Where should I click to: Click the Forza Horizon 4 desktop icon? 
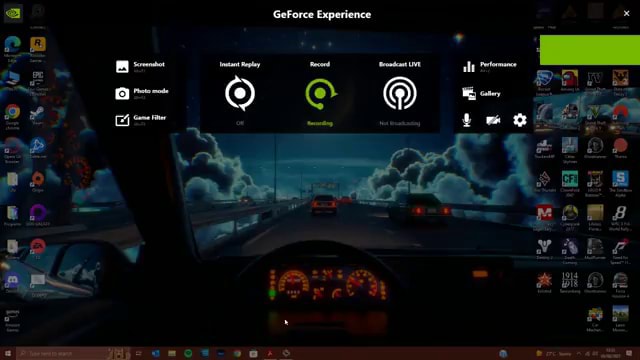[620, 285]
